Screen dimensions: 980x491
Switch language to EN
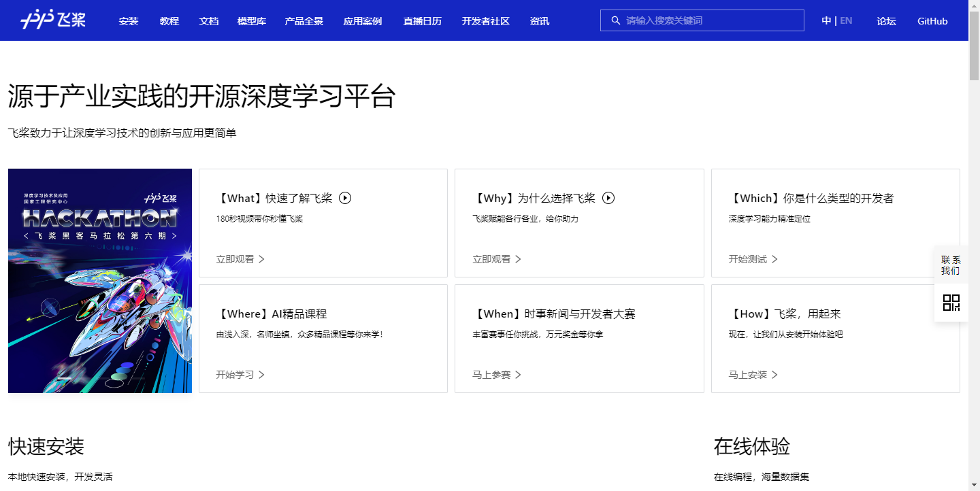pyautogui.click(x=846, y=20)
